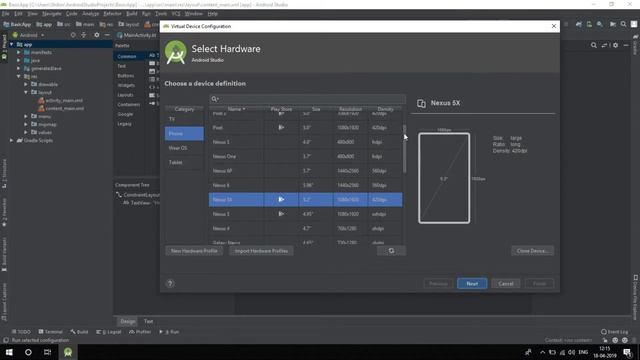Select Buttons in the Palette
The height and width of the screenshot is (360, 640).
126,76
